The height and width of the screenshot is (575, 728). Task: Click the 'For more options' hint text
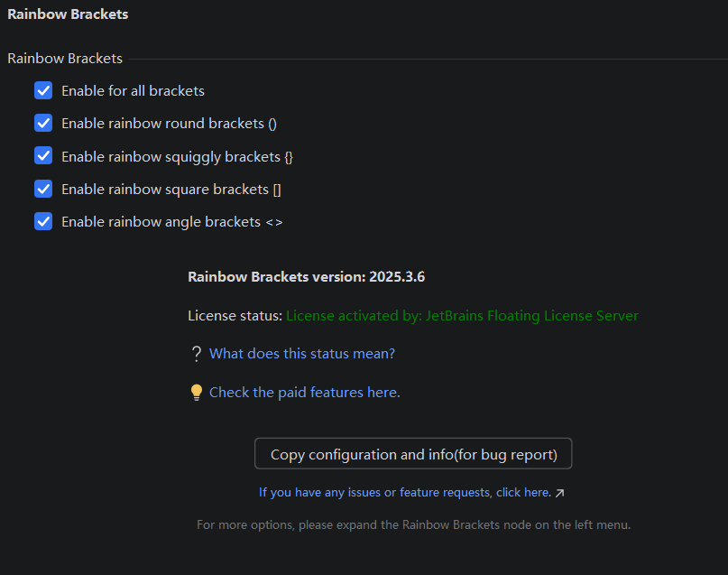(x=413, y=524)
